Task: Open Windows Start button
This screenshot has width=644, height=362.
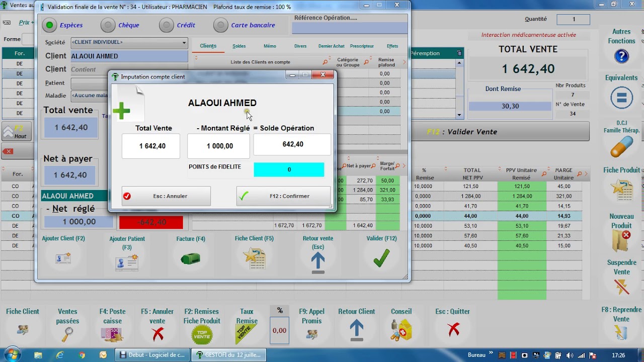Action: click(x=12, y=354)
